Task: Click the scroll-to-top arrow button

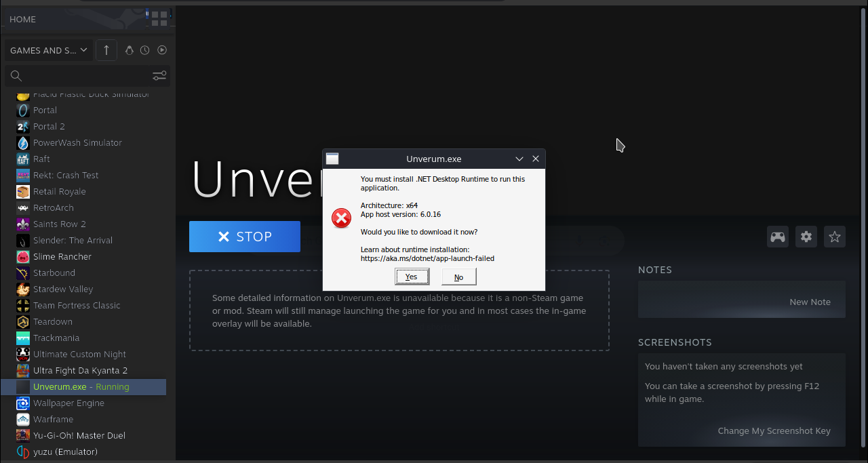Action: tap(106, 50)
